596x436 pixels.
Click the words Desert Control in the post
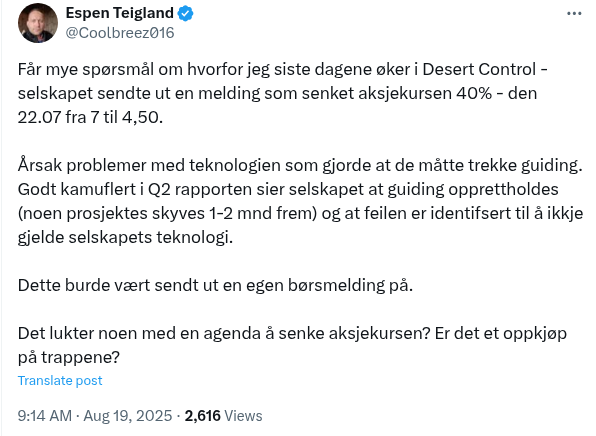tap(479, 70)
